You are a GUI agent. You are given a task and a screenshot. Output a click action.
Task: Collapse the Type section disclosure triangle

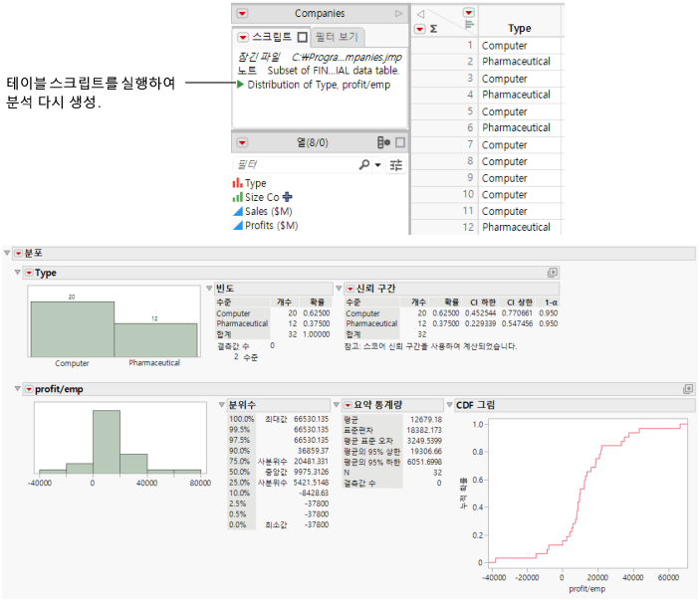pyautogui.click(x=17, y=272)
